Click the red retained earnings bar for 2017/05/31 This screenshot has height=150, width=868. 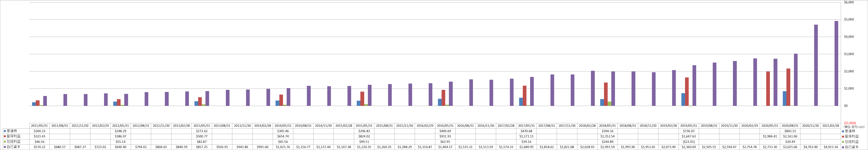click(524, 96)
